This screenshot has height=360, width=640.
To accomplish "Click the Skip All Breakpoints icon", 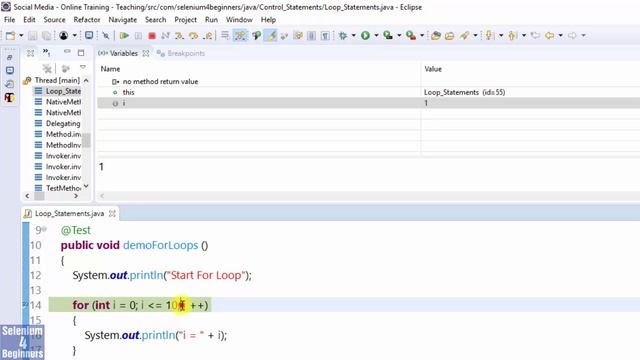I will click(x=106, y=36).
